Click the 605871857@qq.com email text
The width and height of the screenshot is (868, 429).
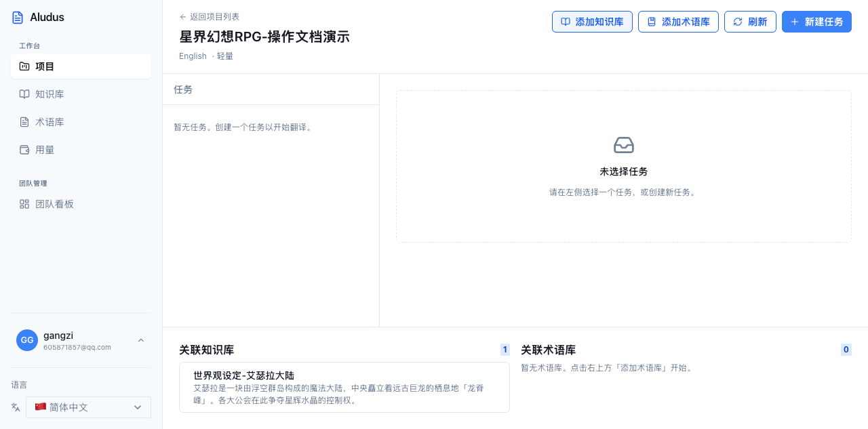click(77, 347)
